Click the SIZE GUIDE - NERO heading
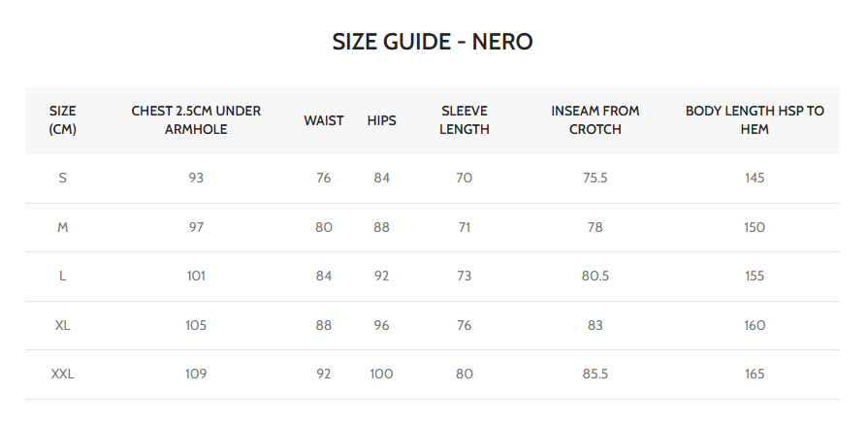 point(433,42)
